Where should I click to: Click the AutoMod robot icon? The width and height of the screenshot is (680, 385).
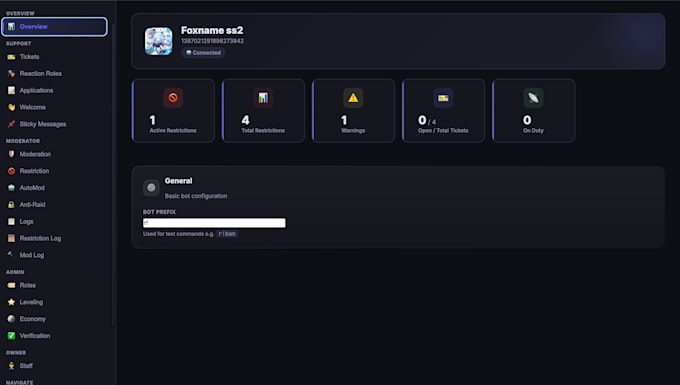11,188
